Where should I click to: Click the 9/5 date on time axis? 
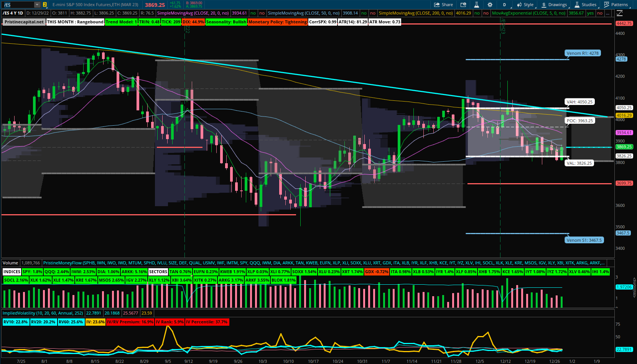tap(168, 361)
